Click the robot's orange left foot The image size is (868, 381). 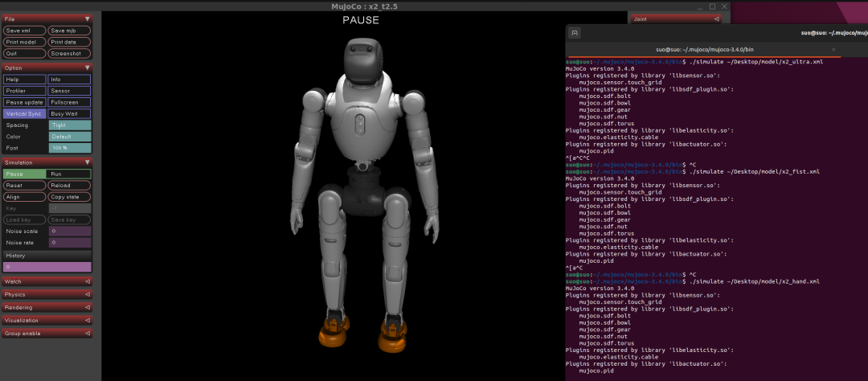392,336
